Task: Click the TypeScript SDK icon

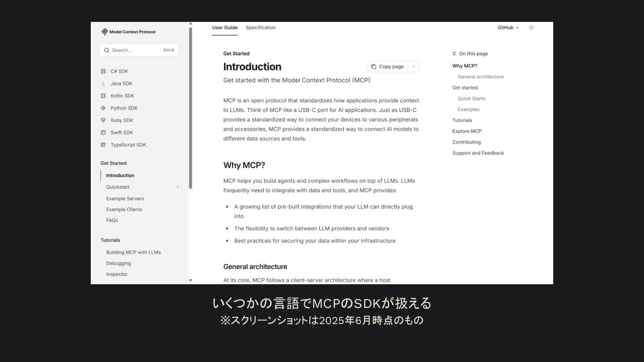Action: 103,145
